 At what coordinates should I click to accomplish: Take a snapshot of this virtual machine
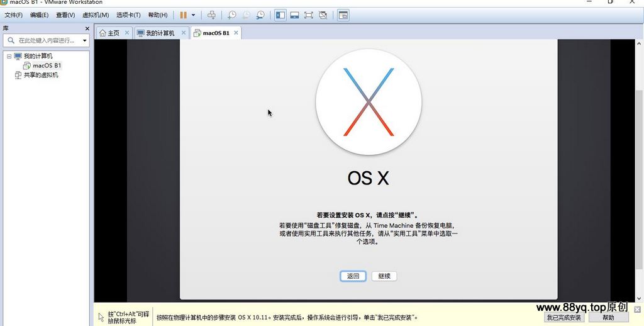[231, 15]
